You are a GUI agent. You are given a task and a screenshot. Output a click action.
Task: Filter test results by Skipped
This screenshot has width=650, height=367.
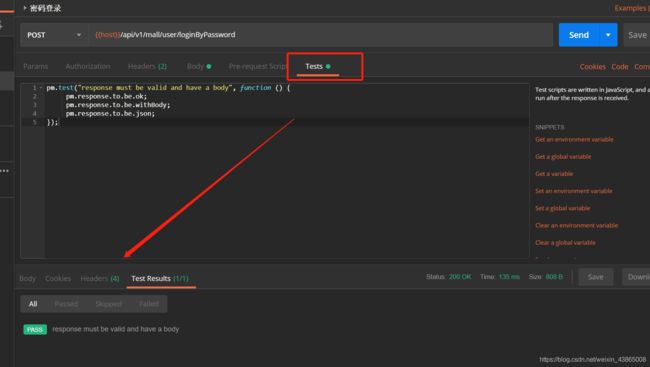pyautogui.click(x=109, y=304)
